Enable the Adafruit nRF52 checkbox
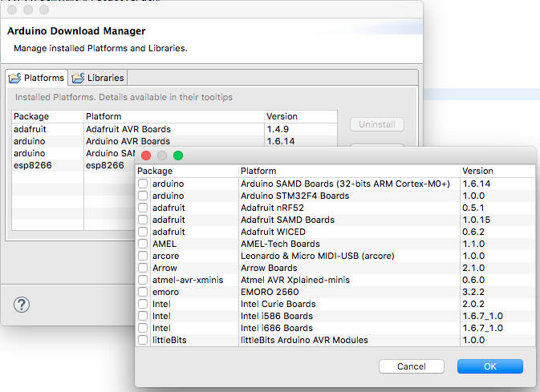This screenshot has width=540, height=392. click(143, 208)
